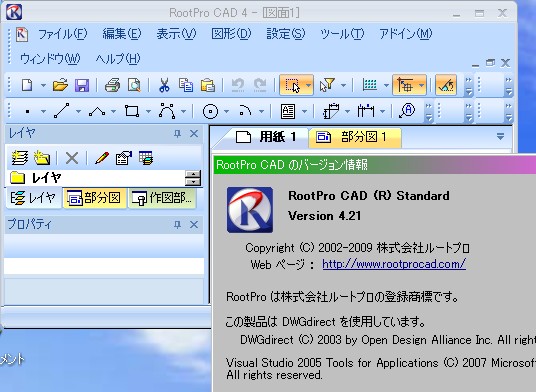Select the Point drawing tool
The width and height of the screenshot is (536, 392).
pos(28,111)
